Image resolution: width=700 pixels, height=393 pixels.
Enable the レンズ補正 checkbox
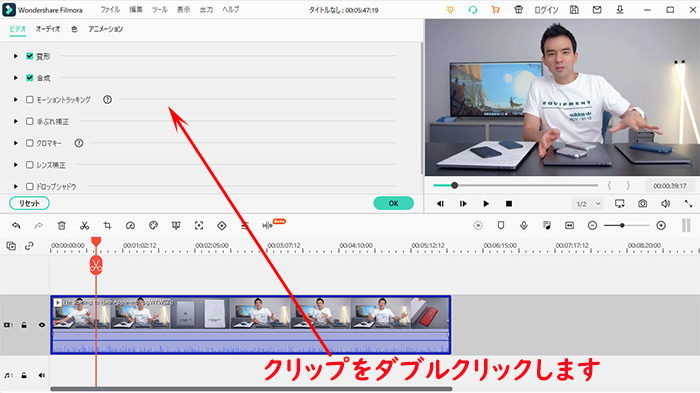(29, 165)
